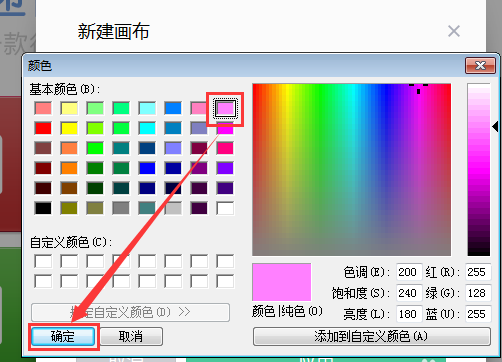Screen dimensions: 502x362
Task: Select the pale light-green basic color swatch
Action: [95, 108]
